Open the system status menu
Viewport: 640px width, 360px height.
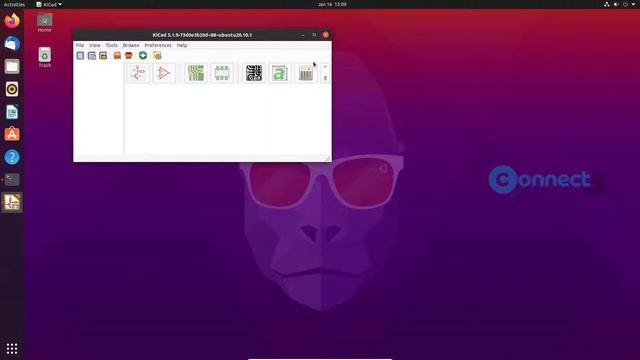click(x=620, y=4)
